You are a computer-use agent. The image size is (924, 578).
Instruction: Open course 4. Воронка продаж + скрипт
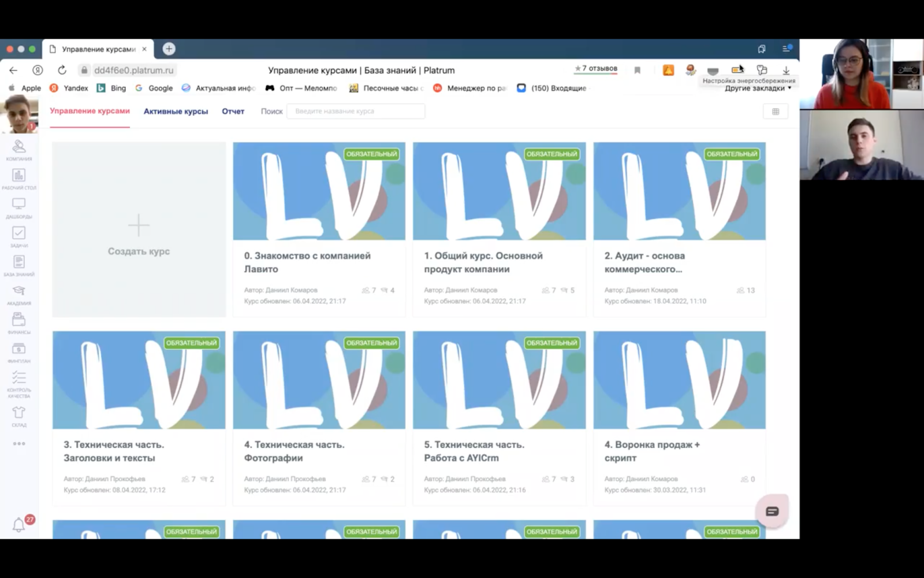(679, 418)
